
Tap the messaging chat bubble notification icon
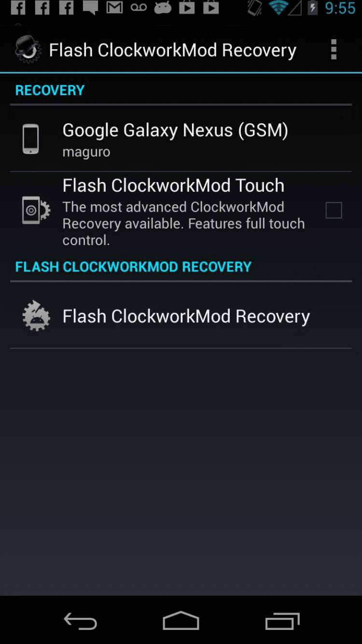coord(90,8)
